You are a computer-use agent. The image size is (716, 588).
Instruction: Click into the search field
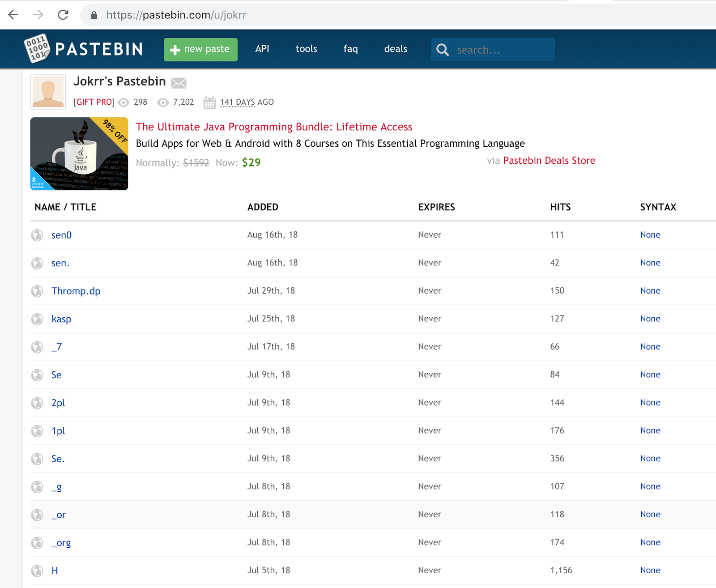(493, 50)
